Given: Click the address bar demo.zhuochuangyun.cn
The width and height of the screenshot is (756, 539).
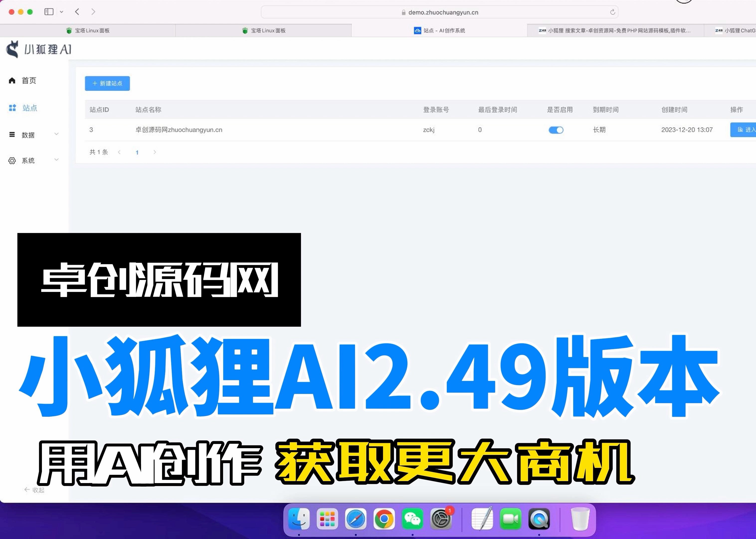Looking at the screenshot, I should tap(439, 12).
